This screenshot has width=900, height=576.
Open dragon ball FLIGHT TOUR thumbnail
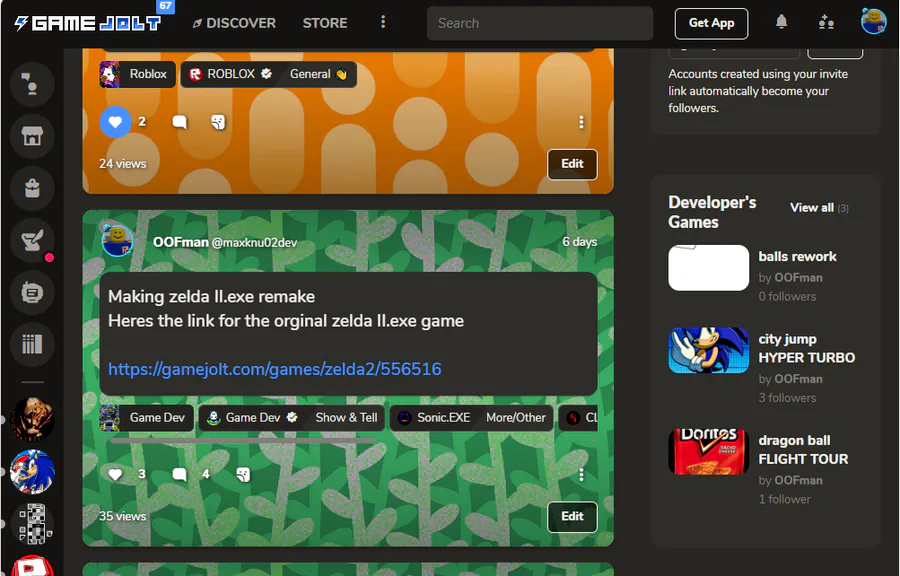click(709, 452)
